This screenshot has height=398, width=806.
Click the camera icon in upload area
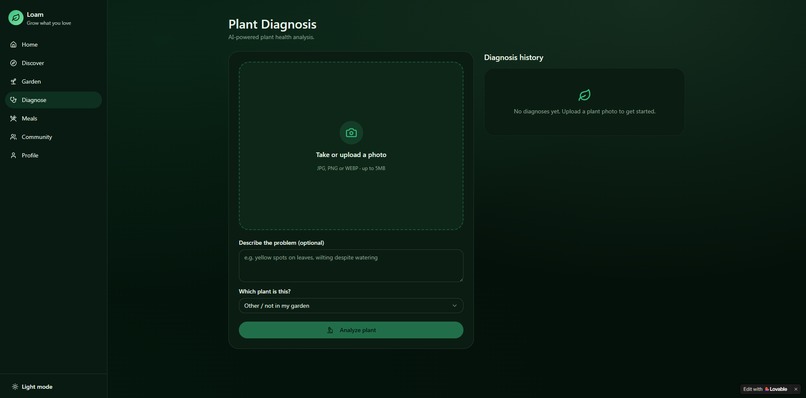point(351,133)
